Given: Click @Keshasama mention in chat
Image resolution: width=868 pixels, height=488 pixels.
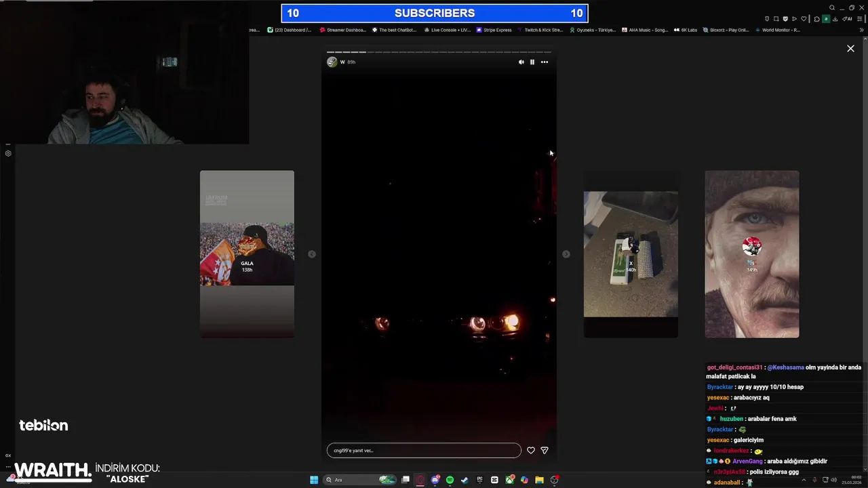Looking at the screenshot, I should click(x=785, y=367).
